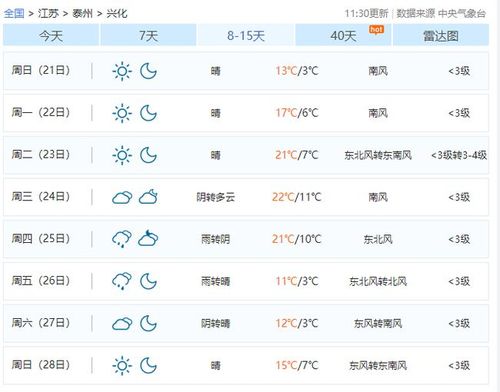Click the cloud icon for 周六 (27日)

pyautogui.click(x=122, y=324)
